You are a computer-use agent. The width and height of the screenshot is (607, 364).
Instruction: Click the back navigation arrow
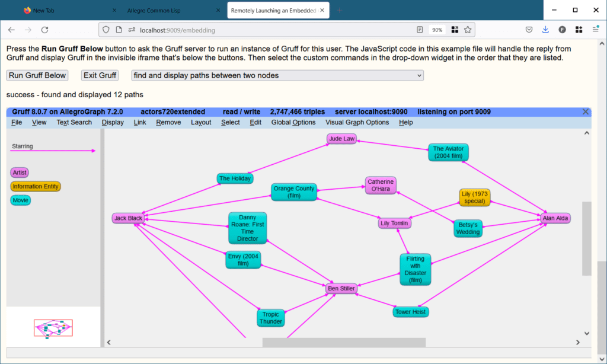pos(11,30)
